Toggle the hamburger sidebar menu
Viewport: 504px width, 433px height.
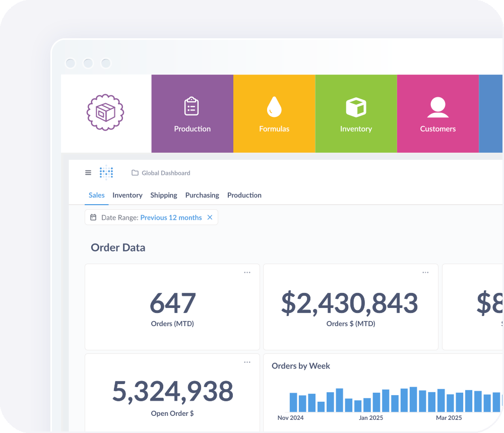88,173
